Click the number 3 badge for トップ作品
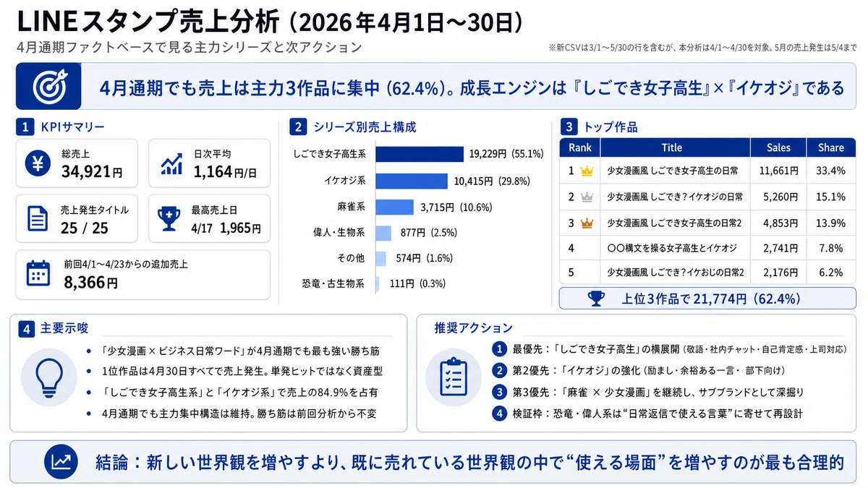 (571, 127)
